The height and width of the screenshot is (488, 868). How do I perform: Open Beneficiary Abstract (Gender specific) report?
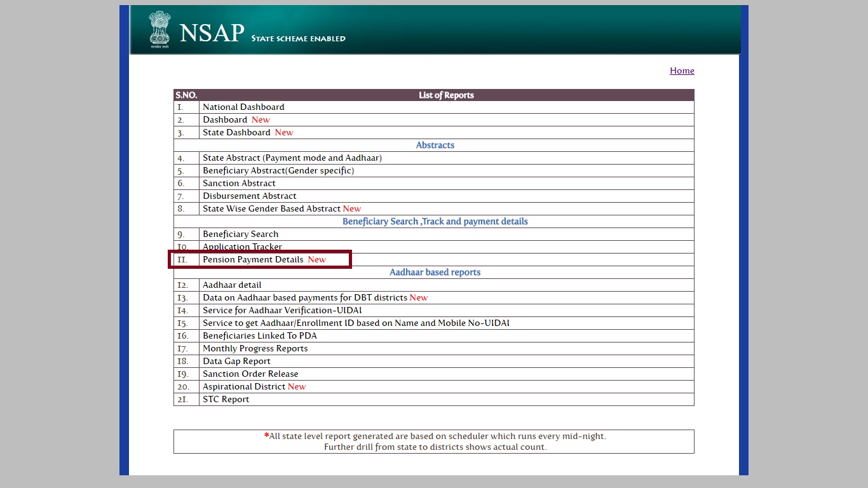[x=278, y=171]
